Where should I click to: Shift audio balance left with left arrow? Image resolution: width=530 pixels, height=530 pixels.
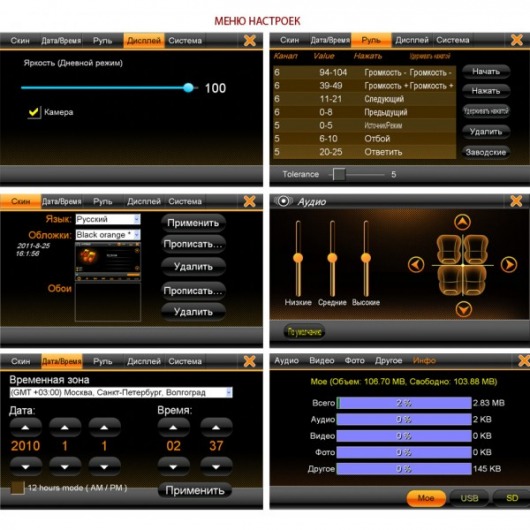416,265
